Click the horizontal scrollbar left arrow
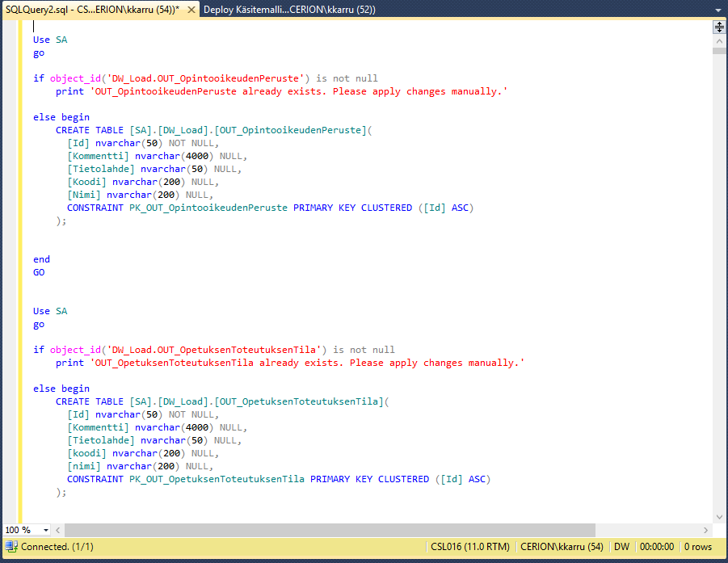The height and width of the screenshot is (563, 728). click(x=58, y=530)
